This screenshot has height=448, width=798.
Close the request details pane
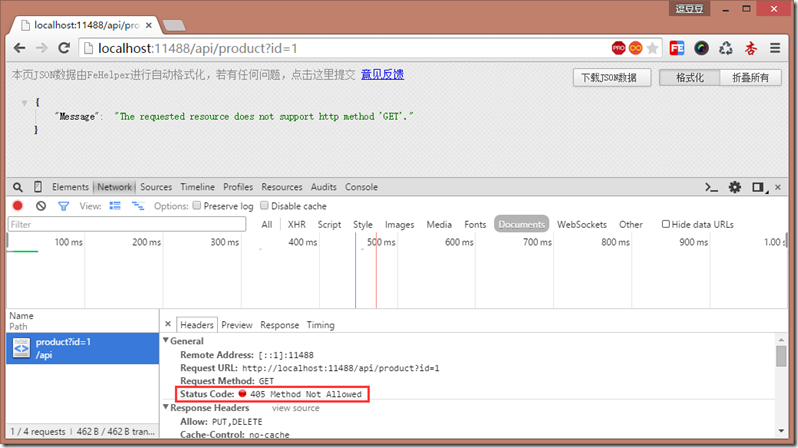pos(168,324)
